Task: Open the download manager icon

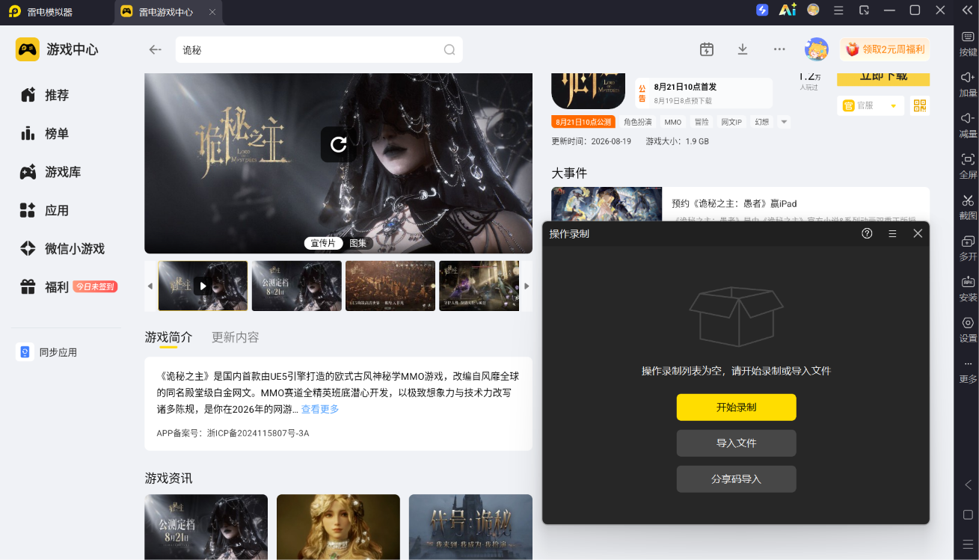Action: 743,49
